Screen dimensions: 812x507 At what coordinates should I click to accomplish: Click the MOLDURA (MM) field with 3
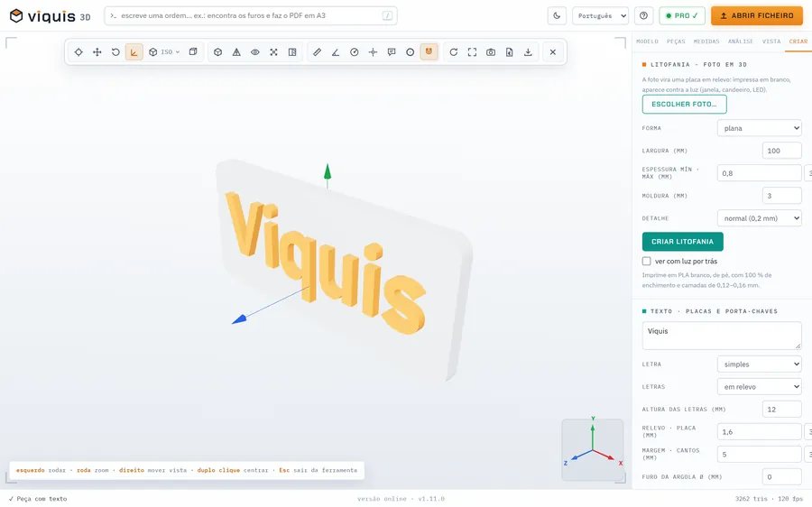(782, 196)
